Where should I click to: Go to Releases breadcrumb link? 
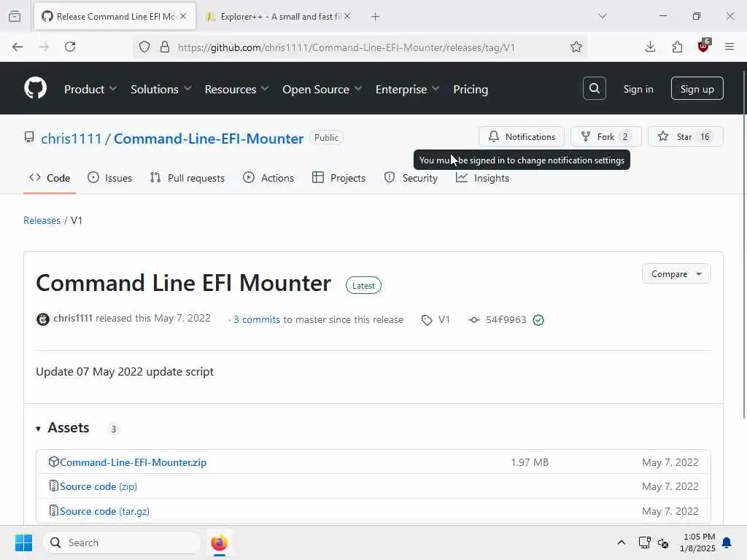pos(42,220)
